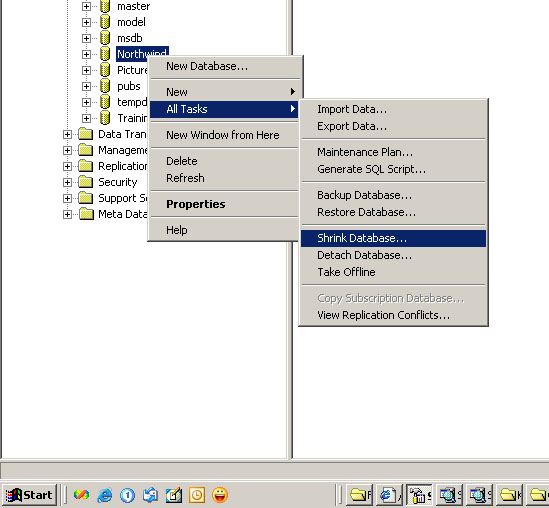Click the Security folder icon
This screenshot has height=508, width=549.
pyautogui.click(x=86, y=182)
